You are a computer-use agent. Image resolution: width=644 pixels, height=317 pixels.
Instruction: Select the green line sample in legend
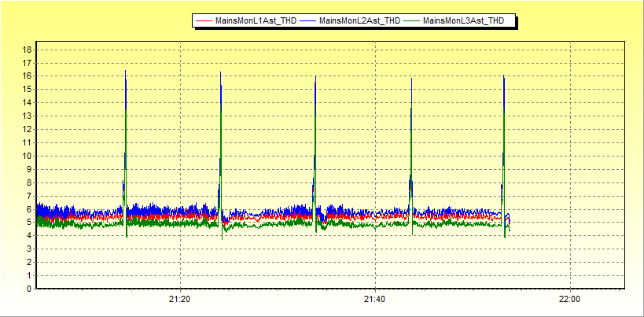(412, 21)
